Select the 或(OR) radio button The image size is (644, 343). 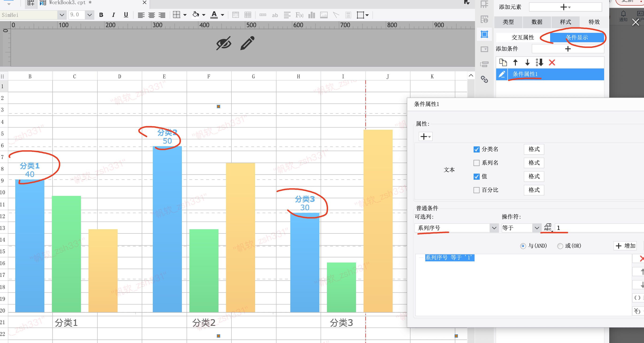(560, 246)
